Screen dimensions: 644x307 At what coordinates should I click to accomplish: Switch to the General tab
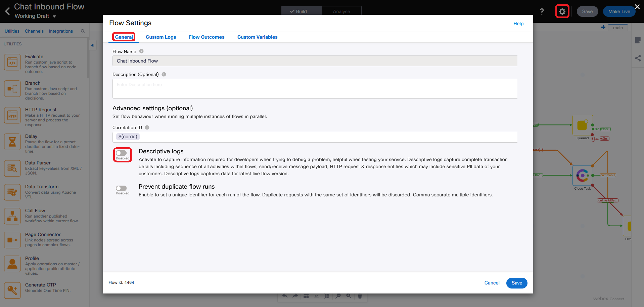pos(124,37)
